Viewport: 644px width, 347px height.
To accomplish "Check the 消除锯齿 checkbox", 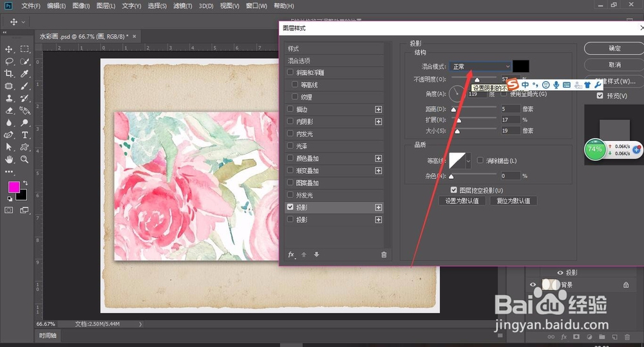I will [480, 160].
